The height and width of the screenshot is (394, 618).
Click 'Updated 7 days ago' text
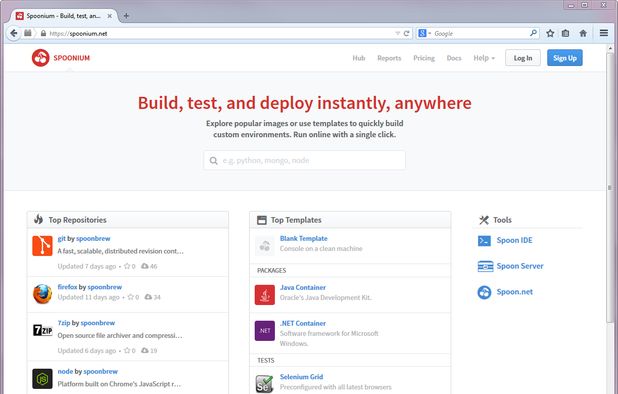(87, 266)
